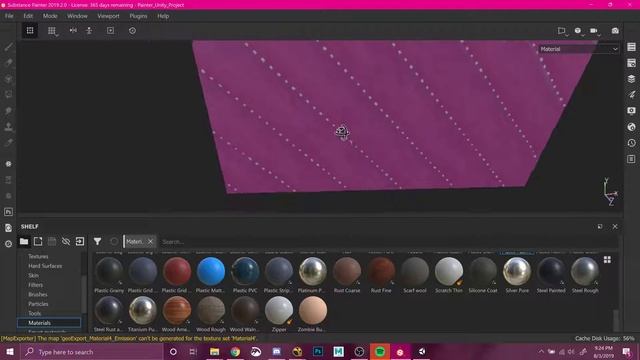Toggle the shelf grid thumbnail size button
Viewport: 640px width, 360px height.
(607, 260)
